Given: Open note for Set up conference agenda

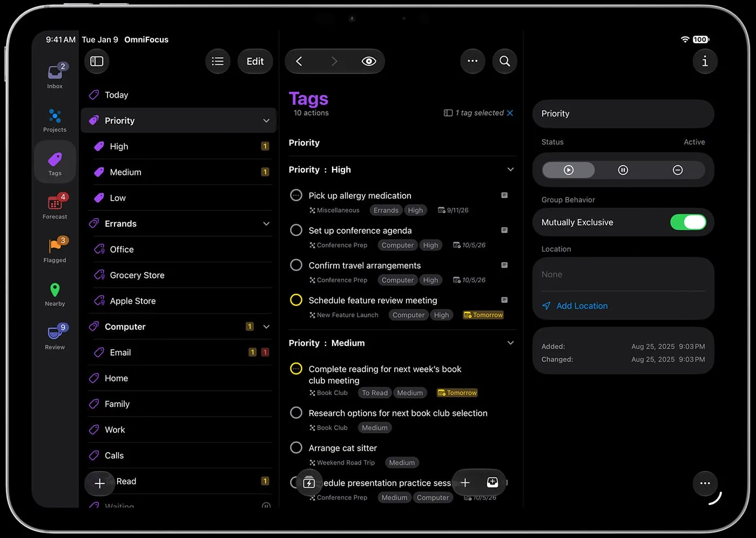Looking at the screenshot, I should point(504,230).
